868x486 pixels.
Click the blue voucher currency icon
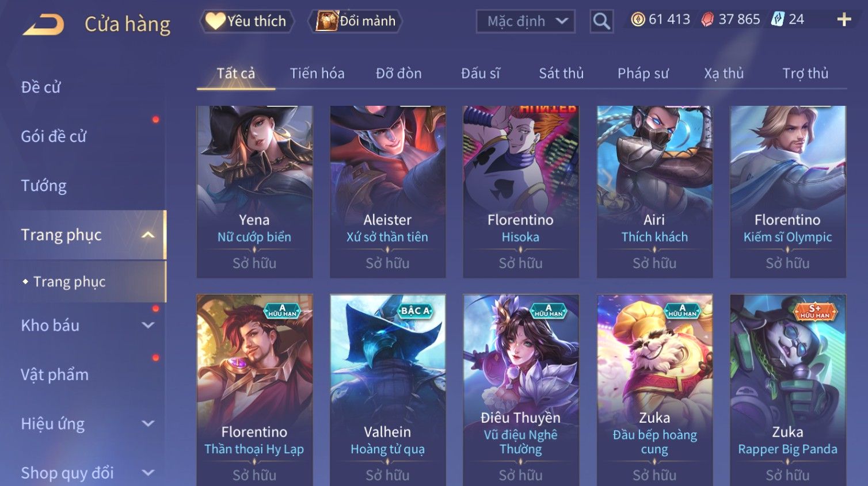(x=778, y=20)
